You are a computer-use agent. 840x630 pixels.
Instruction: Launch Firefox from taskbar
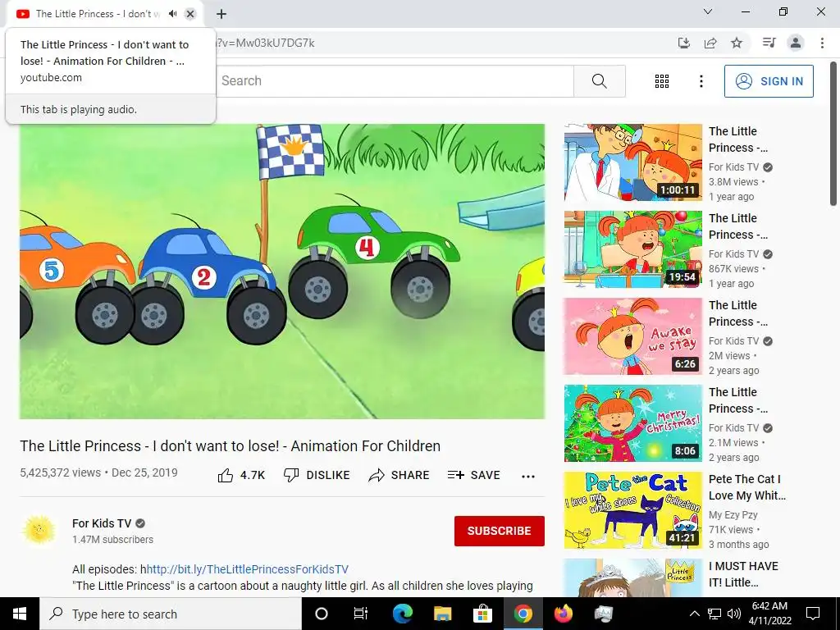(563, 614)
